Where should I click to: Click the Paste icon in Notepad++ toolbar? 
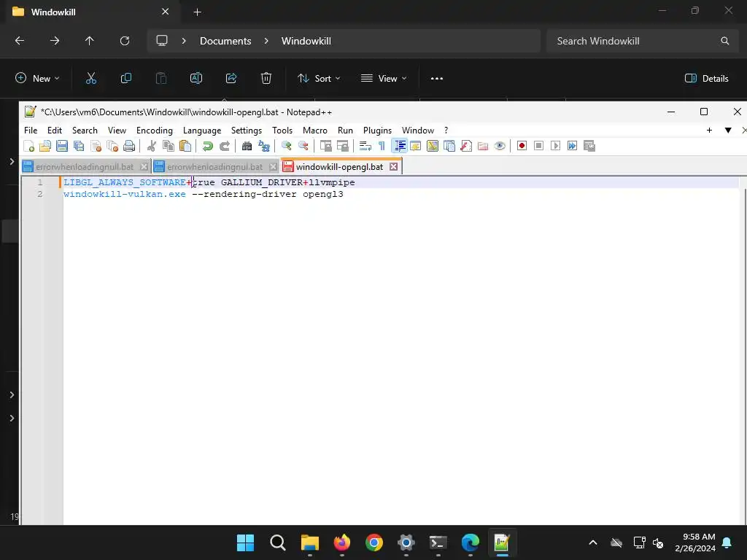coord(185,146)
